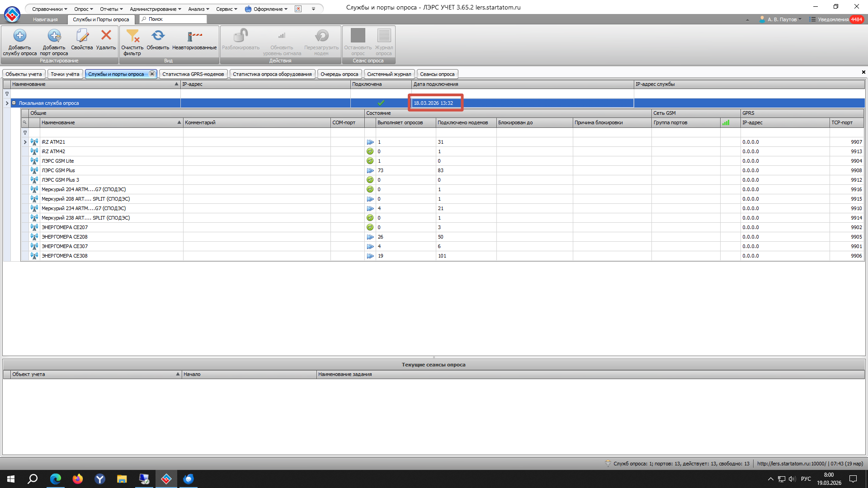
Task: Click the Add polling service icon
Action: click(19, 36)
